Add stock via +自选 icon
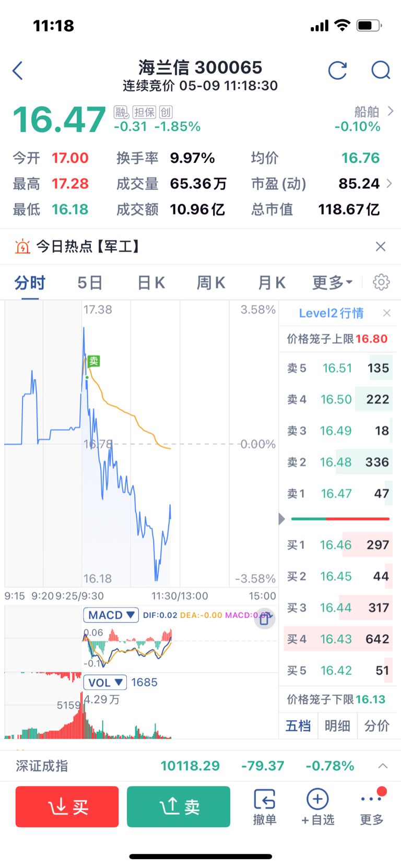The height and width of the screenshot is (868, 401). click(317, 807)
